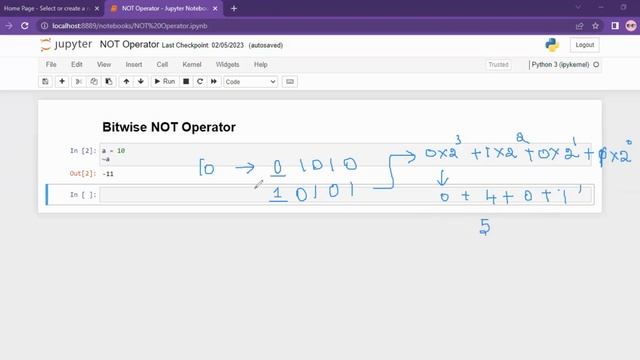The image size is (640, 360).
Task: Open a new browser tab
Action: click(234, 8)
